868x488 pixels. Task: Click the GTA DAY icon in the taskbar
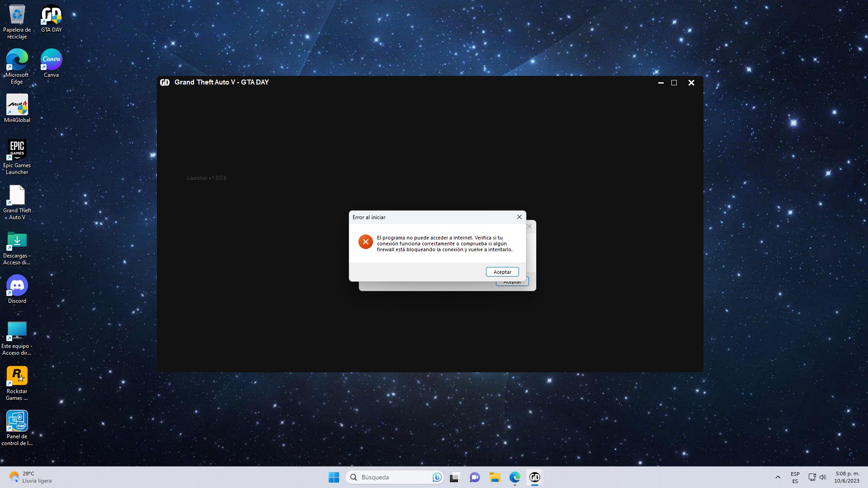[534, 477]
